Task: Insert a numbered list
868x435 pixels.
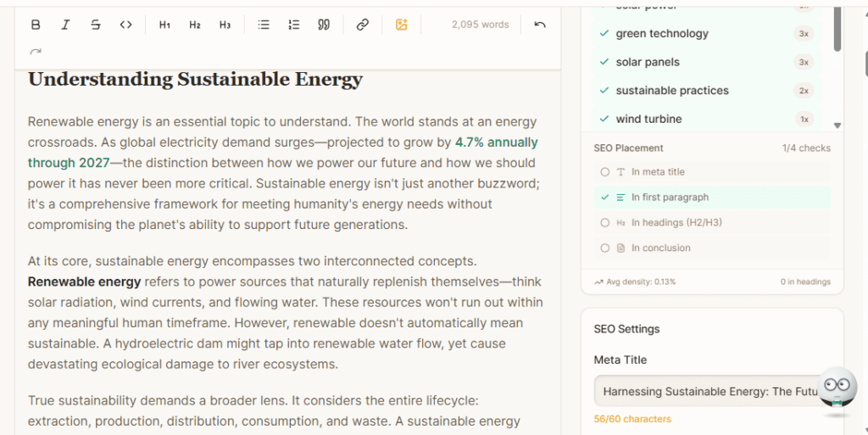Action: pos(293,25)
